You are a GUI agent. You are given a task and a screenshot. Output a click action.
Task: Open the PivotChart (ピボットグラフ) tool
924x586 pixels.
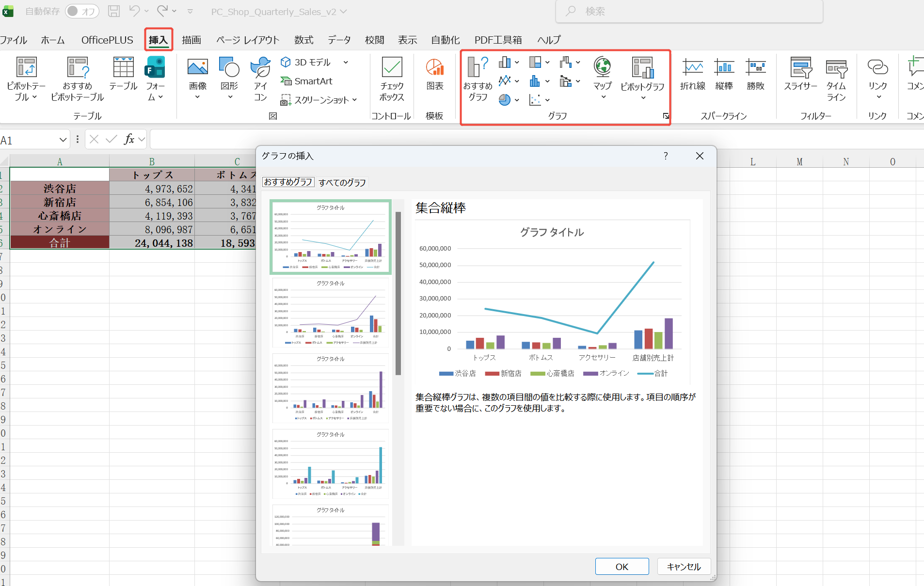click(x=642, y=78)
